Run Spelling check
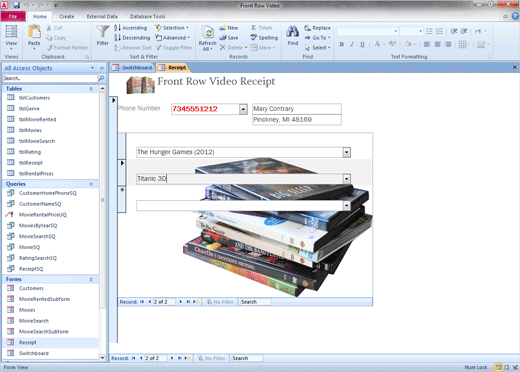 pyautogui.click(x=264, y=38)
